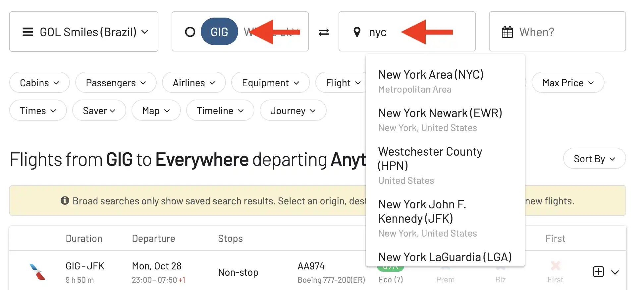This screenshot has height=290, width=644.
Task: Click the Non-stop cell in AA974 row
Action: pyautogui.click(x=238, y=272)
